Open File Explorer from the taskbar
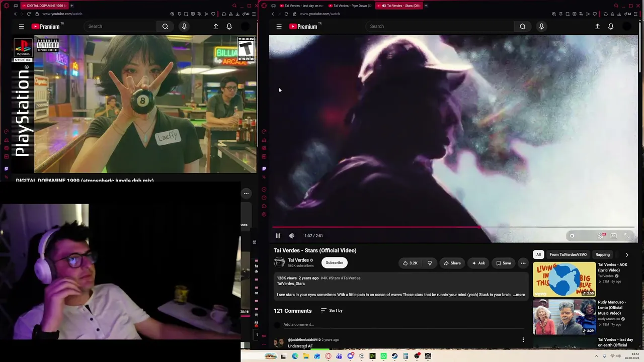The width and height of the screenshot is (644, 362). (x=306, y=356)
